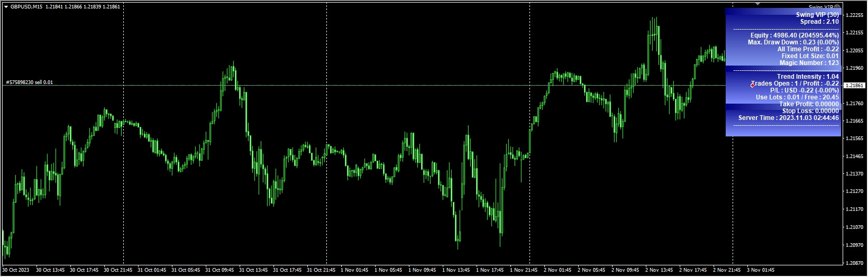This screenshot has width=868, height=277.
Task: Click the 1.21270 price scale label
Action: click(x=854, y=192)
